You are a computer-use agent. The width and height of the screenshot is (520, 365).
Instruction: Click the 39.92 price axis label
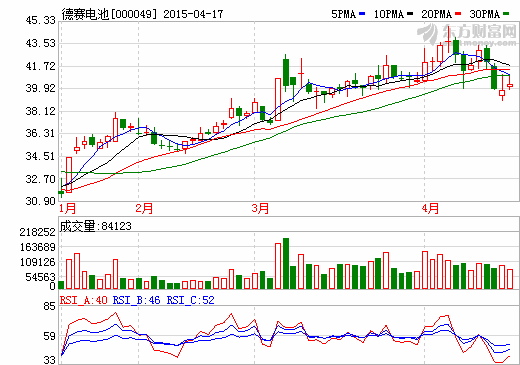tap(40, 88)
